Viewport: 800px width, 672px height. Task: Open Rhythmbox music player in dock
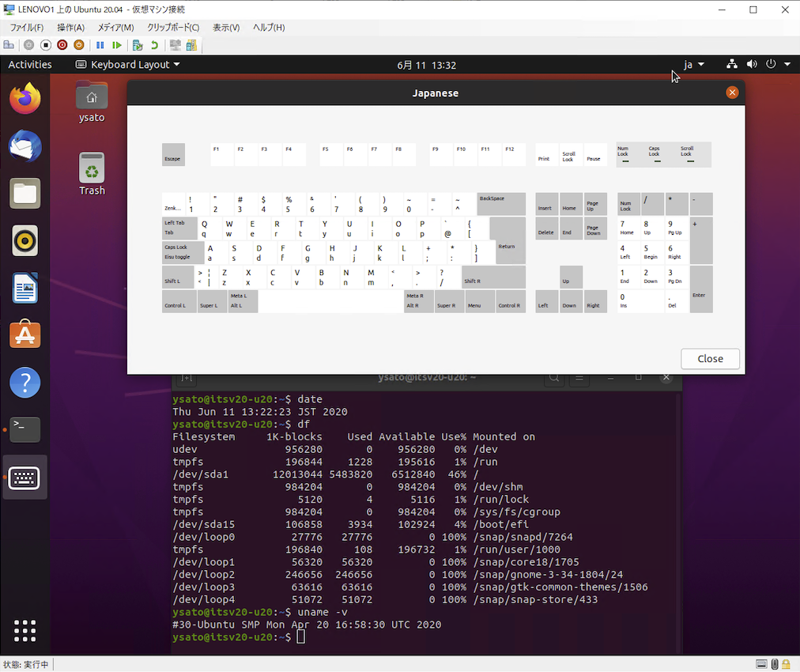(25, 240)
